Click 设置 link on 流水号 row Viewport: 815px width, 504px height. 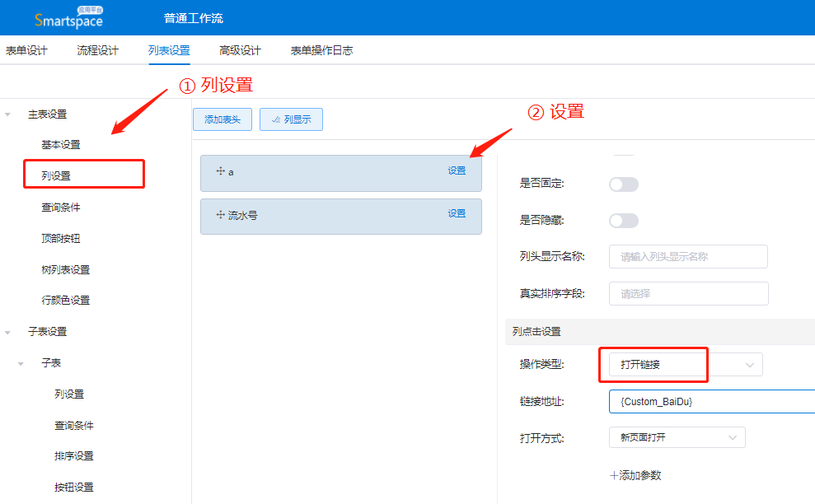point(457,213)
